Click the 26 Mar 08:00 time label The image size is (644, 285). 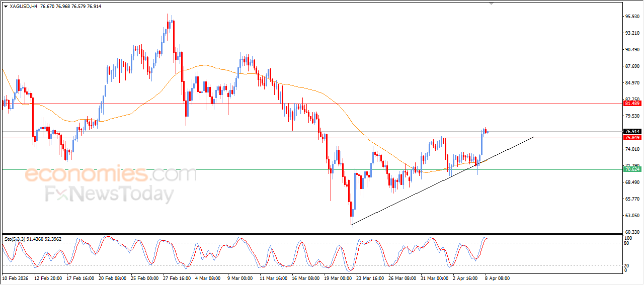coord(403,277)
